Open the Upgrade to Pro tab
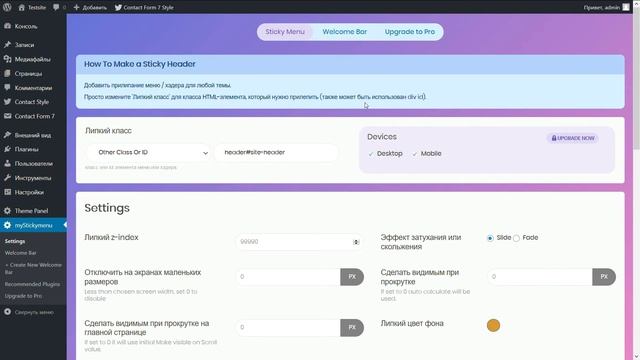The image size is (640, 360). pos(410,32)
